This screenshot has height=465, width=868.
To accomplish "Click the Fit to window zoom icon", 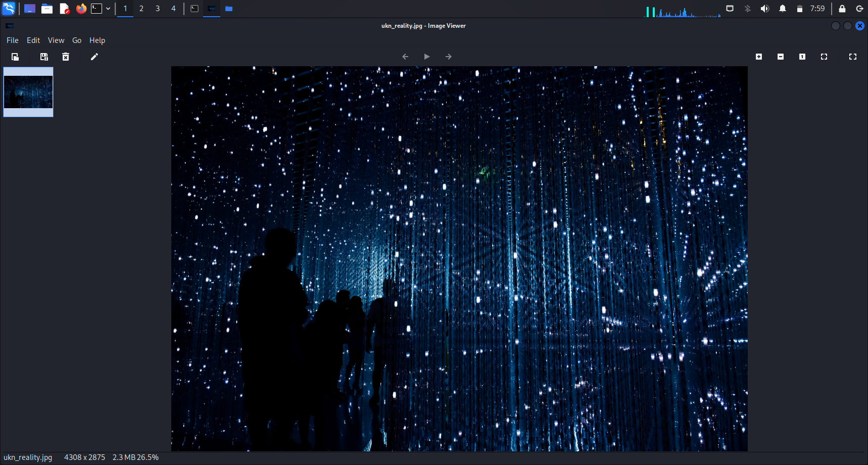I will pos(824,57).
